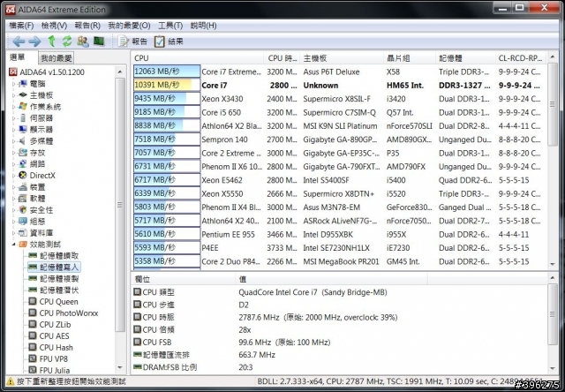Viewport: 565px width, 392px height.
Task: Open the 工具(T) menu
Action: pos(170,26)
